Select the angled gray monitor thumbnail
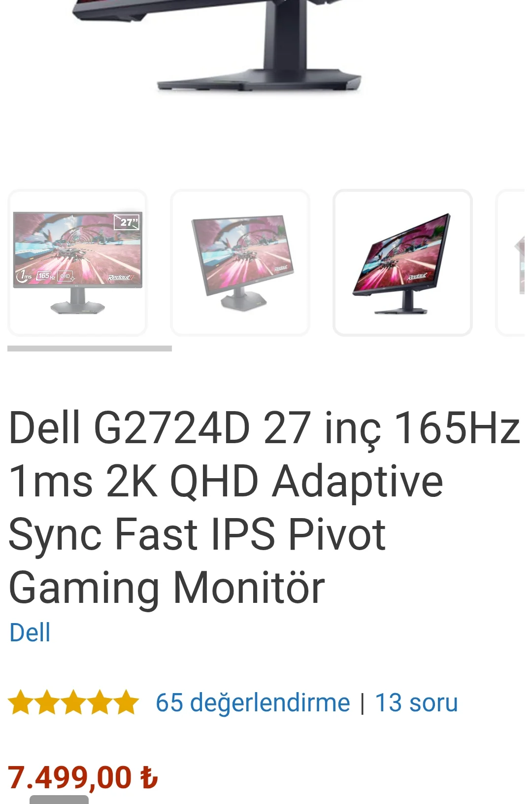Viewport: 532px width, 804px height. point(240,263)
